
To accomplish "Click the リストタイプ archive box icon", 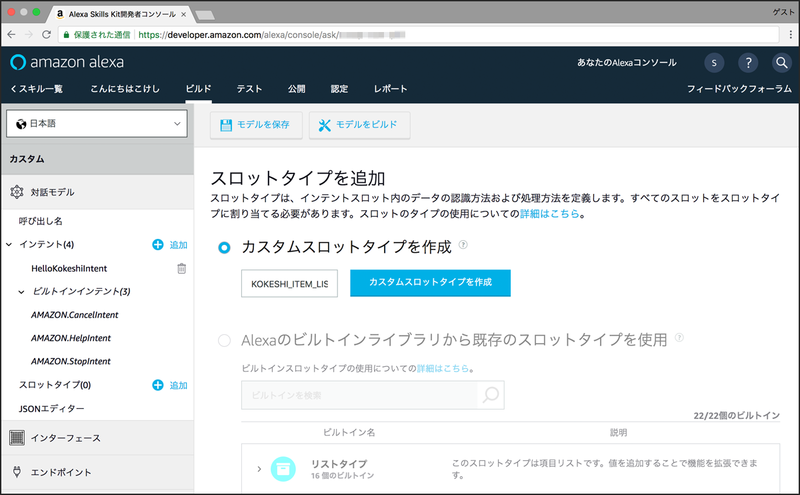I will [x=283, y=469].
